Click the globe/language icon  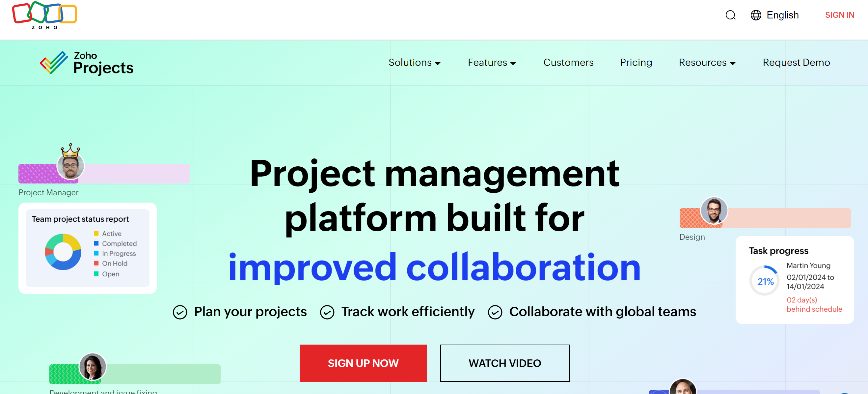pyautogui.click(x=755, y=14)
